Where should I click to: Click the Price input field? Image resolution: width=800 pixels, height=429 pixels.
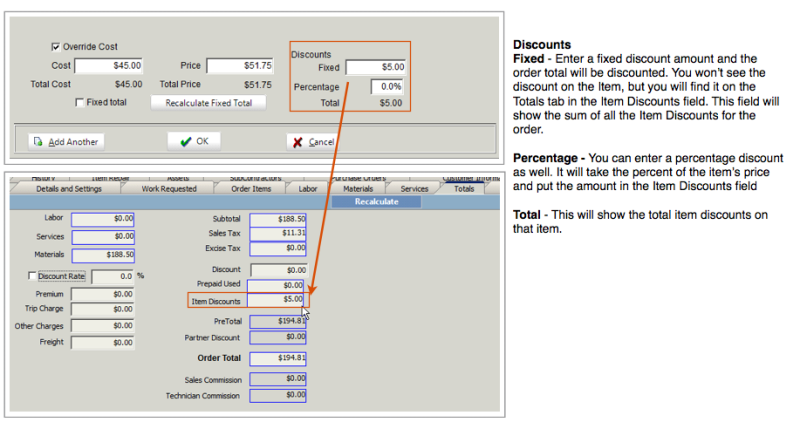240,65
